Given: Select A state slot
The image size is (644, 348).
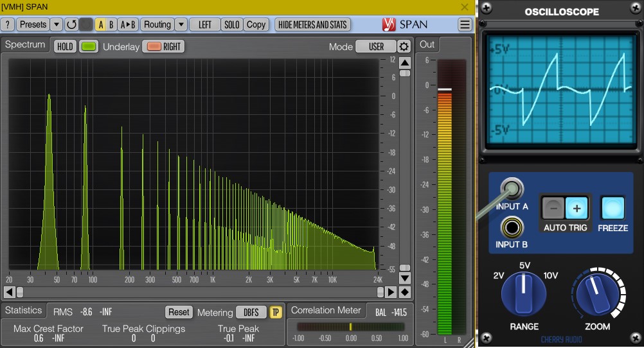Looking at the screenshot, I should 101,24.
